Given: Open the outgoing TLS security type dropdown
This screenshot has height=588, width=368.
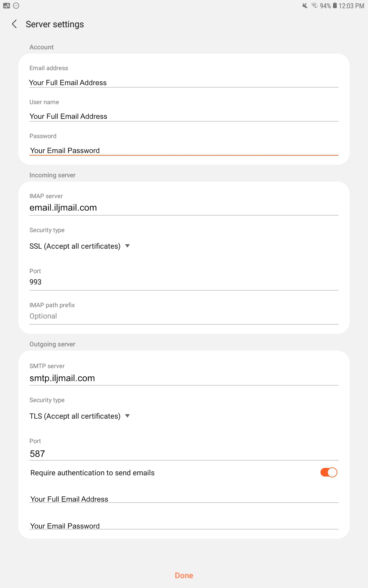Looking at the screenshot, I should click(80, 416).
